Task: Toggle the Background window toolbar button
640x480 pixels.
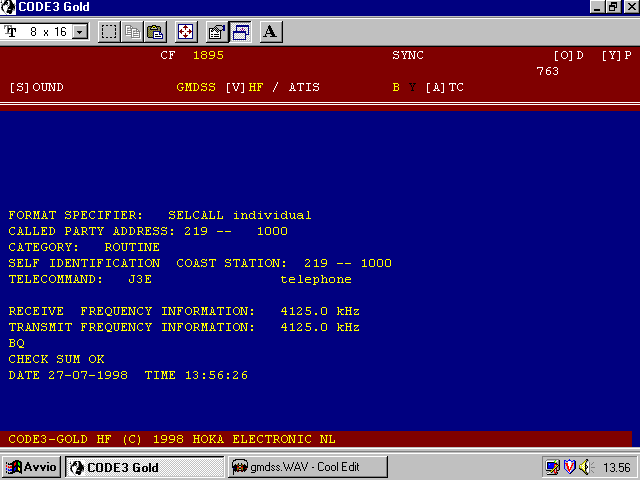Action: [240, 32]
